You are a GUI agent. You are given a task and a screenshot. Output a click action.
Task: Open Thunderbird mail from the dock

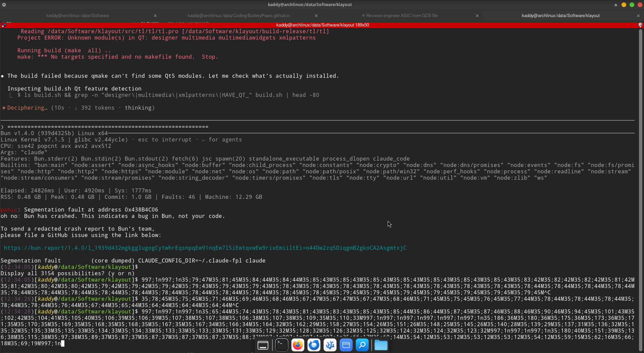pyautogui.click(x=314, y=345)
